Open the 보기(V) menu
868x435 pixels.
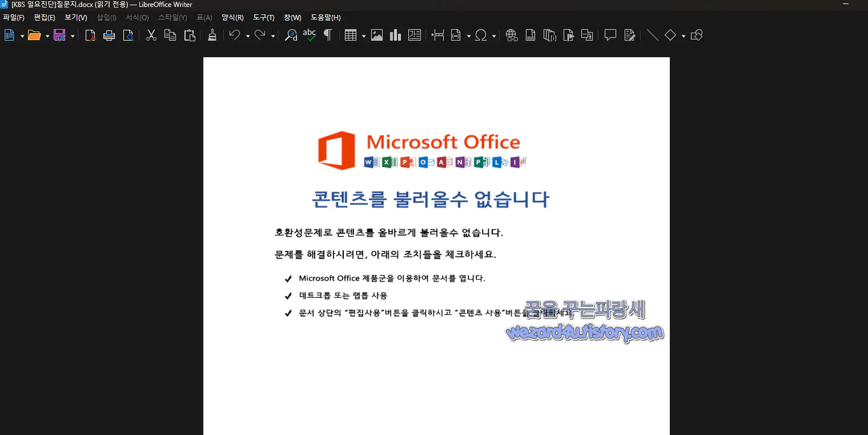[76, 18]
